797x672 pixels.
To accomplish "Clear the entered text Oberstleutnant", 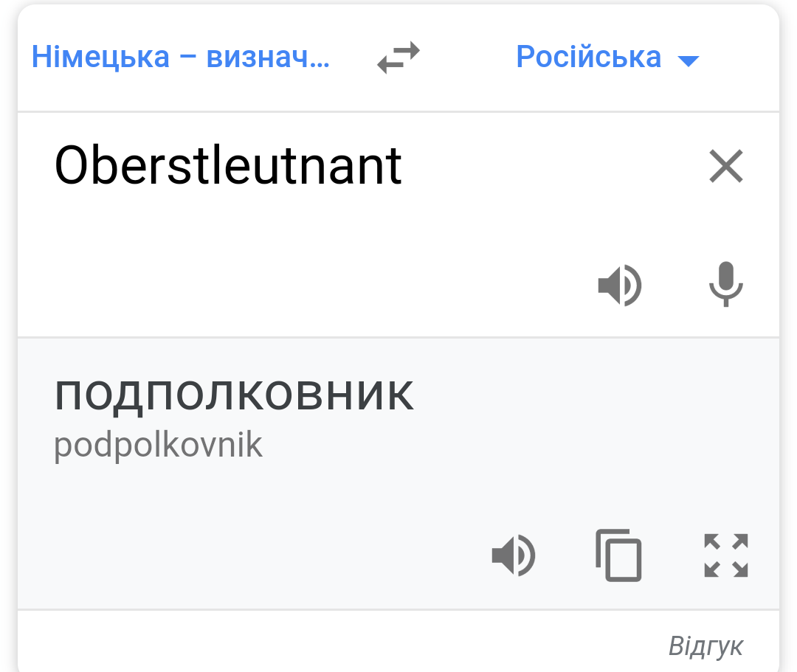I will 726,166.
